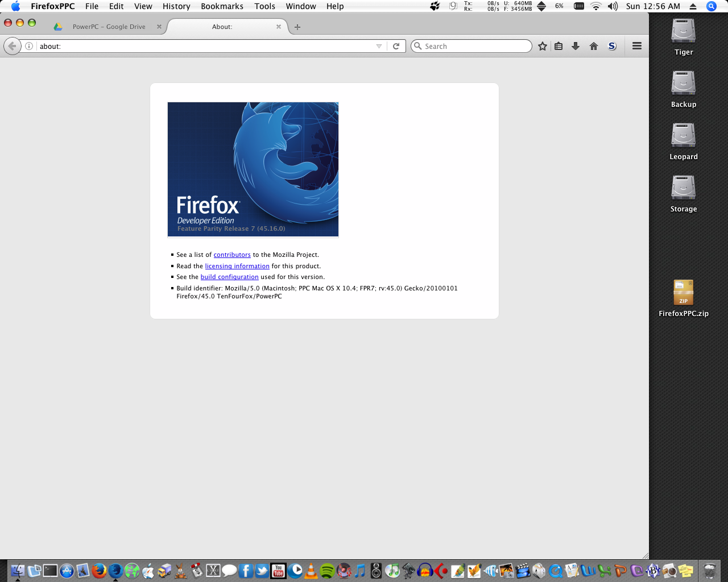
Task: Open Stickies in the dock
Action: pyautogui.click(x=685, y=571)
